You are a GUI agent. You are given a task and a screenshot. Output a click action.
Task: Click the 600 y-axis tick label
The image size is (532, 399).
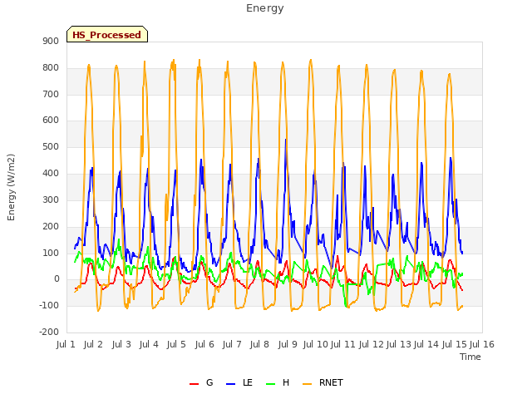pos(51,120)
